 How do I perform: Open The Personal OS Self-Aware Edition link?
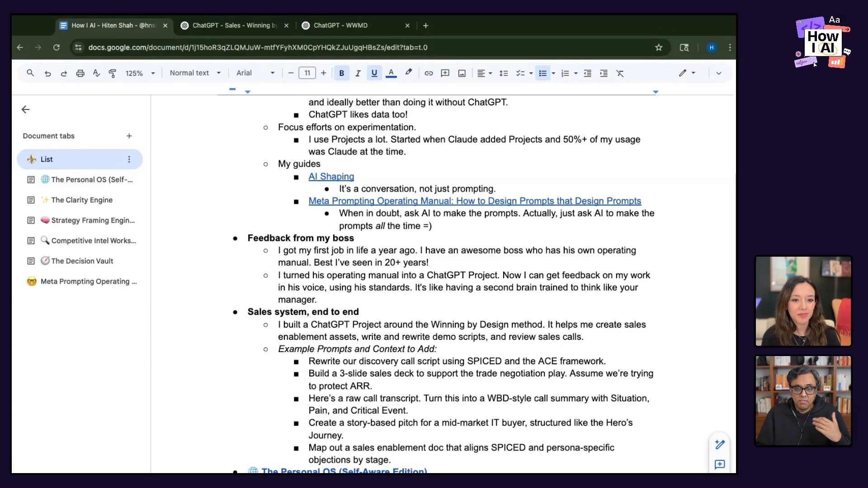344,470
